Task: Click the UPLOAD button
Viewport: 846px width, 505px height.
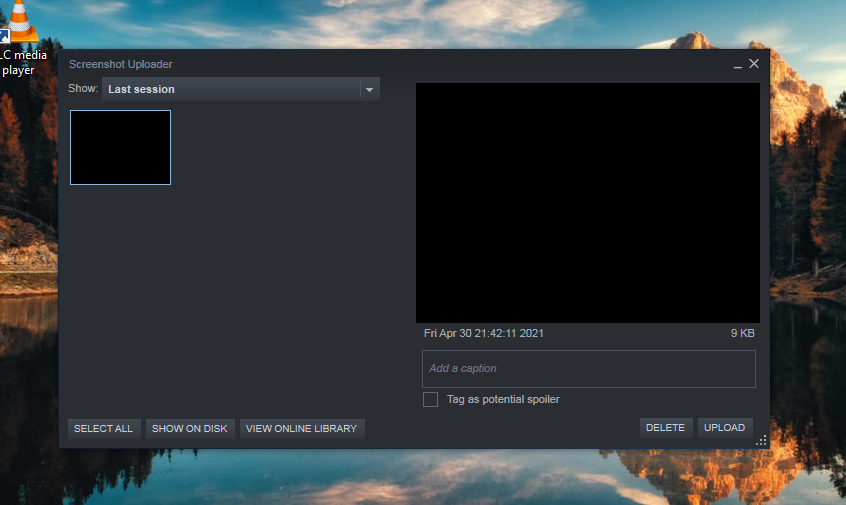Action: 725,427
